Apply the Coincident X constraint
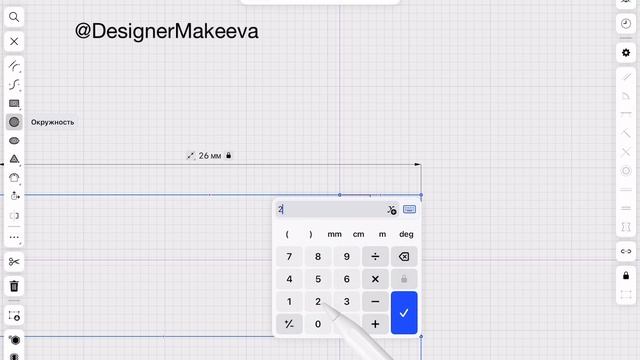The width and height of the screenshot is (640, 360). point(626,152)
